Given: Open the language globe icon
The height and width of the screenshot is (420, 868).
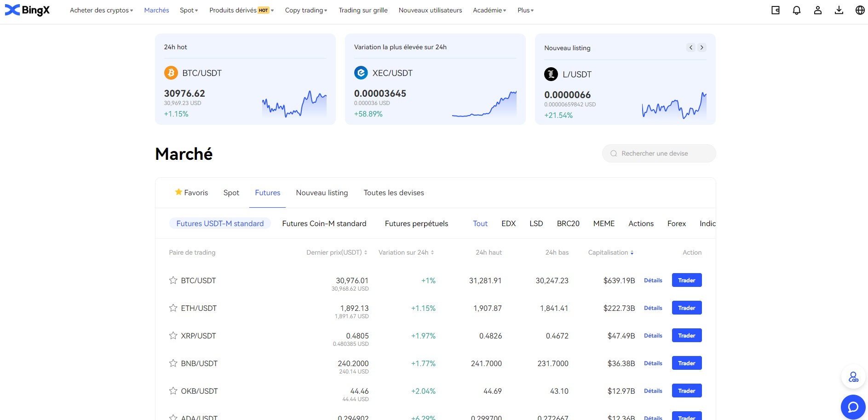Looking at the screenshot, I should pos(860,10).
